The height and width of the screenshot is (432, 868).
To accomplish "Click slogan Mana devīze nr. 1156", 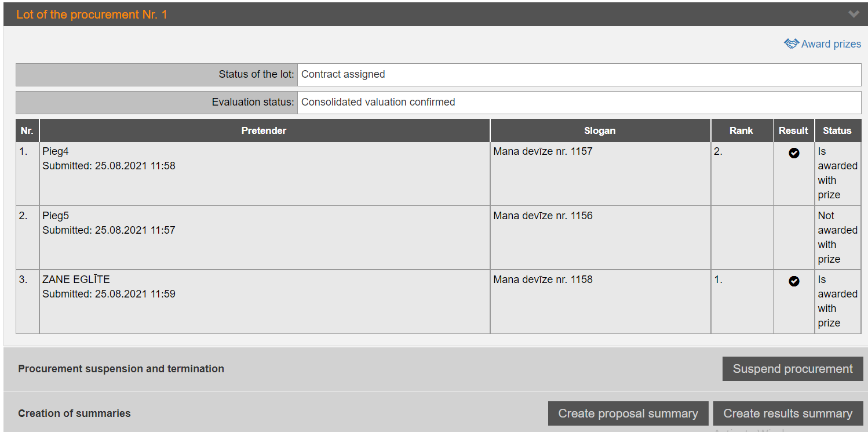I will point(542,216).
